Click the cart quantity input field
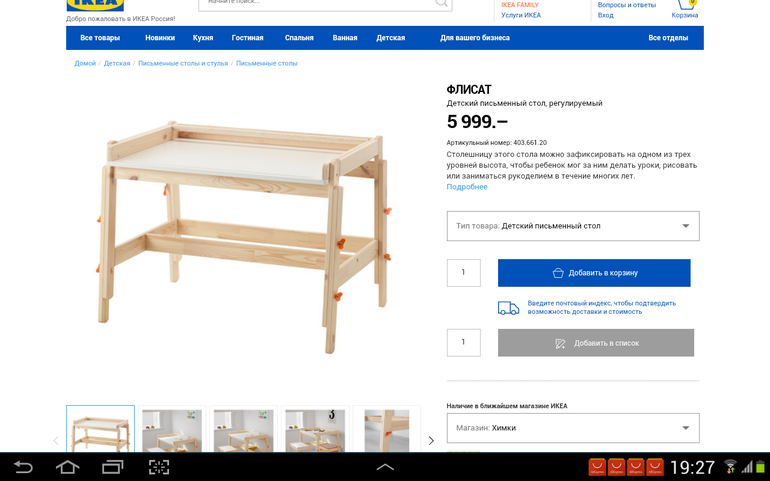 click(464, 273)
